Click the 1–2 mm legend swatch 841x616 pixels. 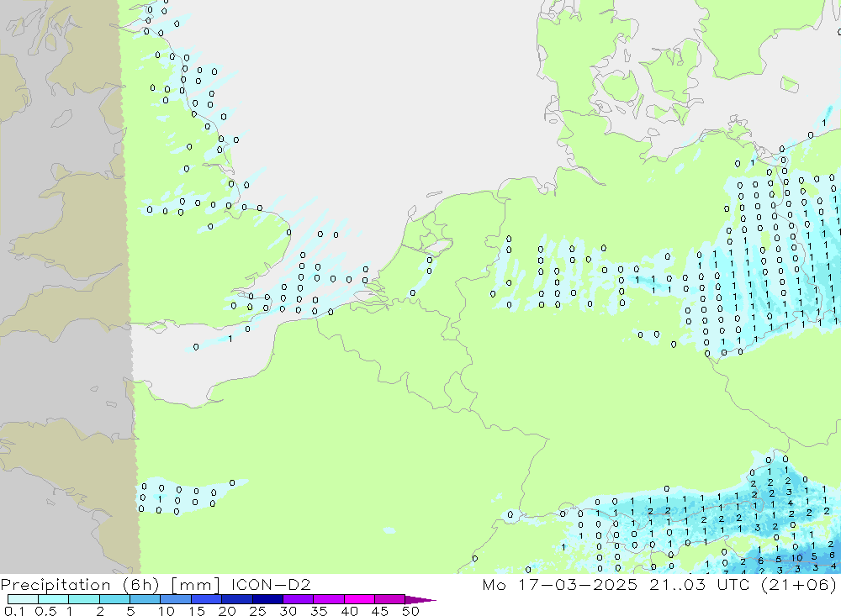pos(84,599)
